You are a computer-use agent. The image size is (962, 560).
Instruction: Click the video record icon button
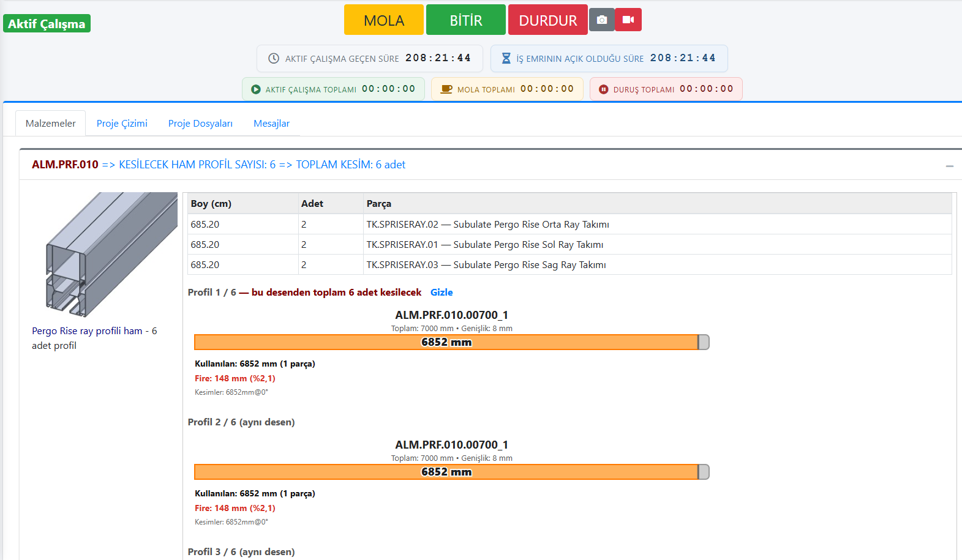[x=628, y=20]
